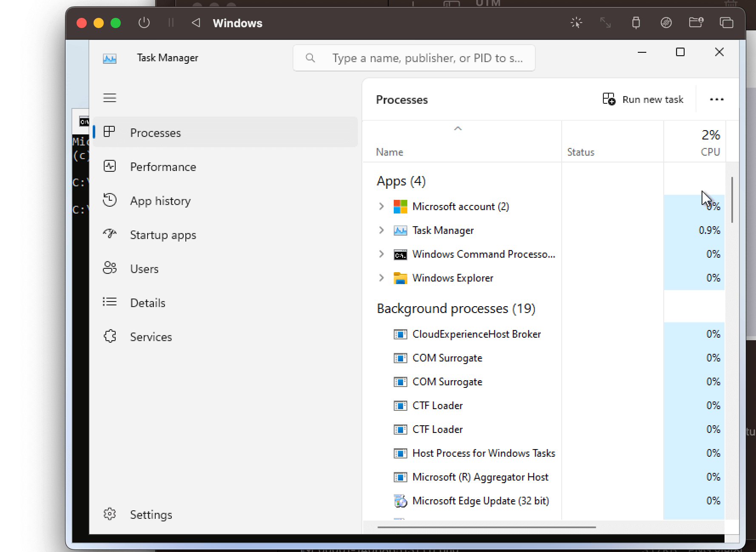
Task: Click the UTM windows overlay icon
Action: point(726,23)
